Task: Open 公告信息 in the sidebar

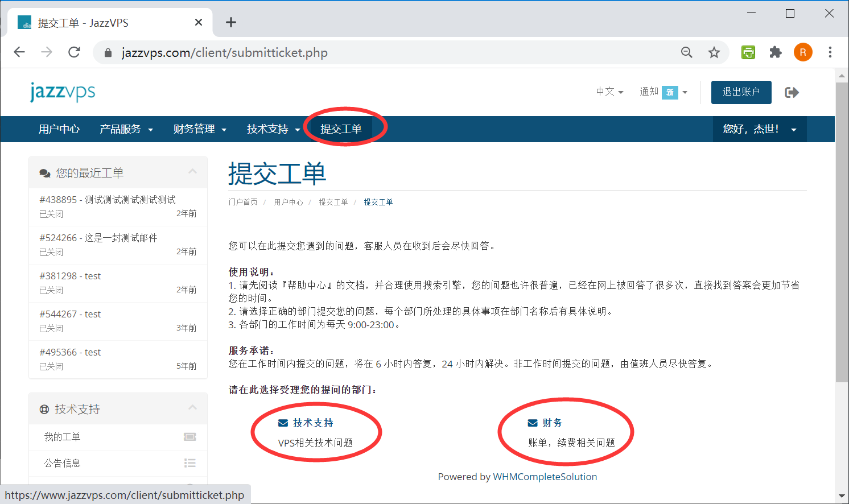Action: pos(118,463)
